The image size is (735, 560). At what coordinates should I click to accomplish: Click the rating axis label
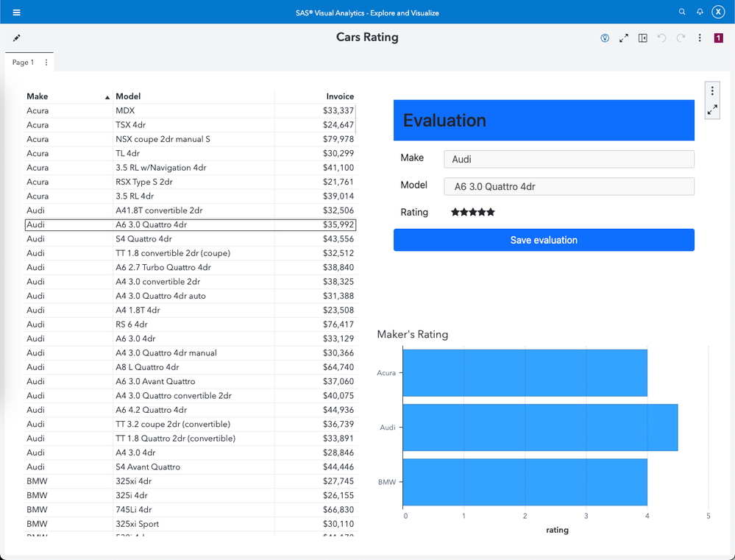click(x=557, y=530)
